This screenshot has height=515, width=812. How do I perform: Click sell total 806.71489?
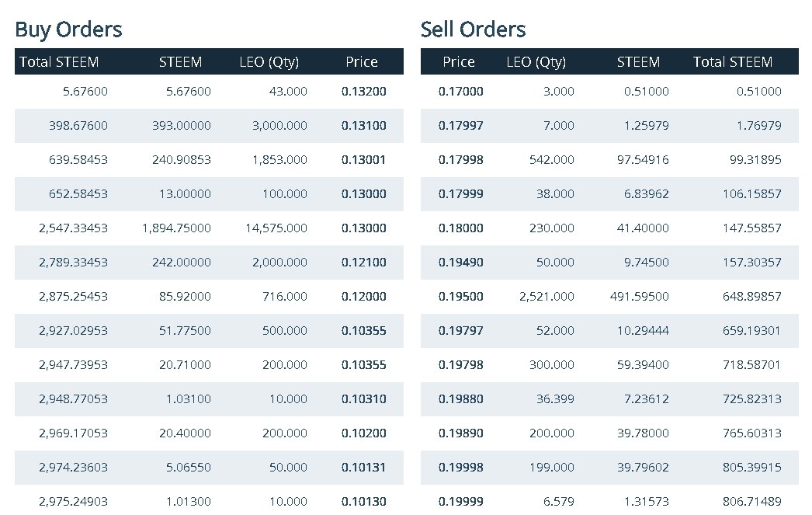pyautogui.click(x=752, y=502)
